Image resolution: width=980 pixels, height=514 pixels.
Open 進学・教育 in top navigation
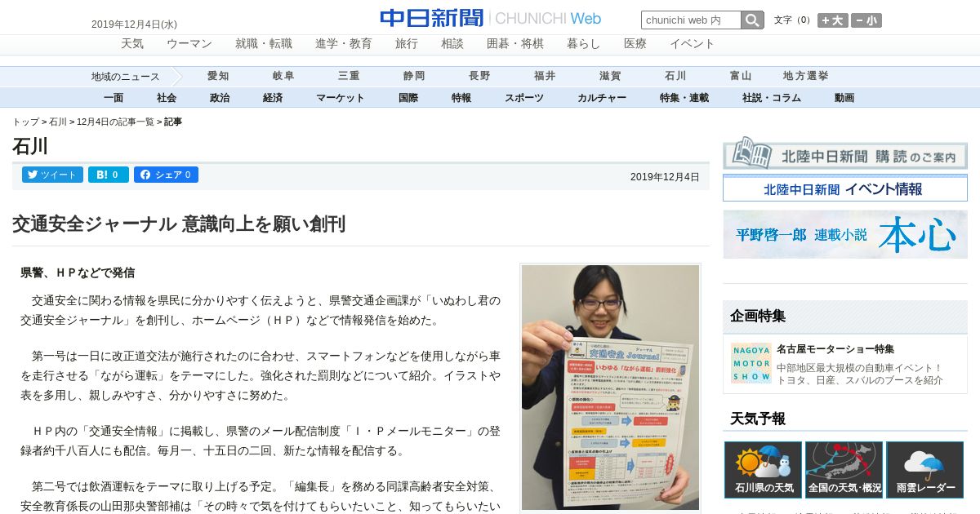pyautogui.click(x=344, y=44)
